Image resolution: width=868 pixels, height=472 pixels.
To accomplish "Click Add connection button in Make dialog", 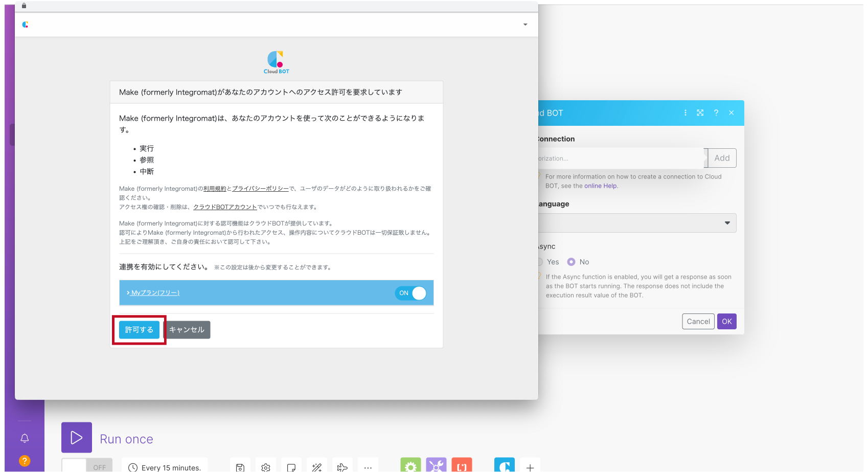I will (722, 158).
